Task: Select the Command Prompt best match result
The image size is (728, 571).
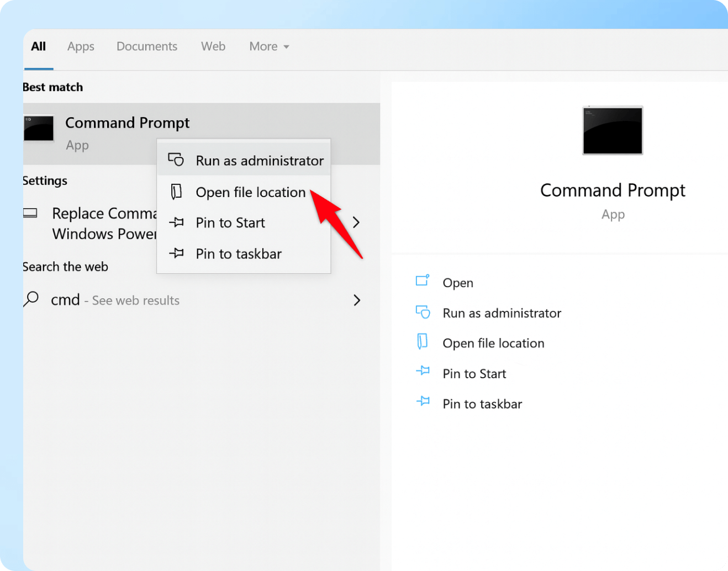Action: 202,134
